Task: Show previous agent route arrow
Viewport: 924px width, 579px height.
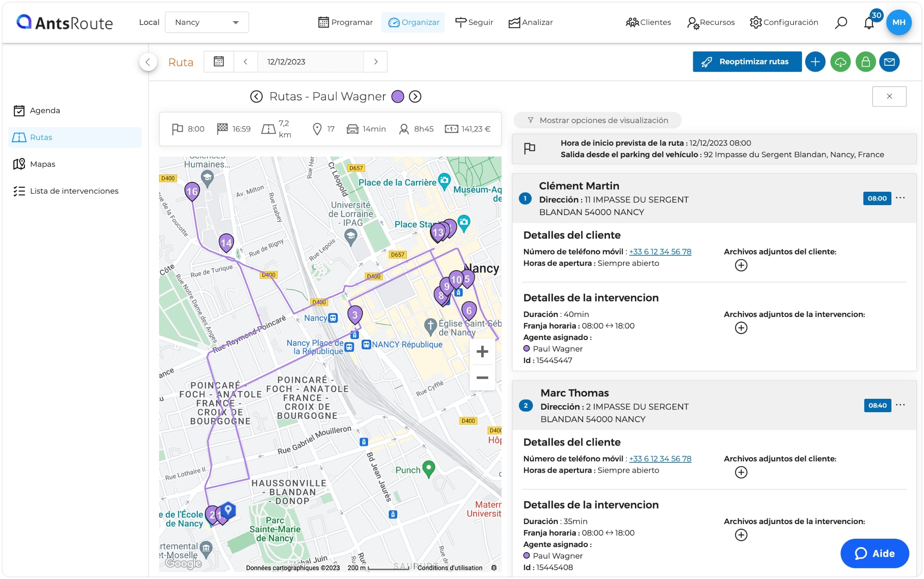Action: coord(256,96)
